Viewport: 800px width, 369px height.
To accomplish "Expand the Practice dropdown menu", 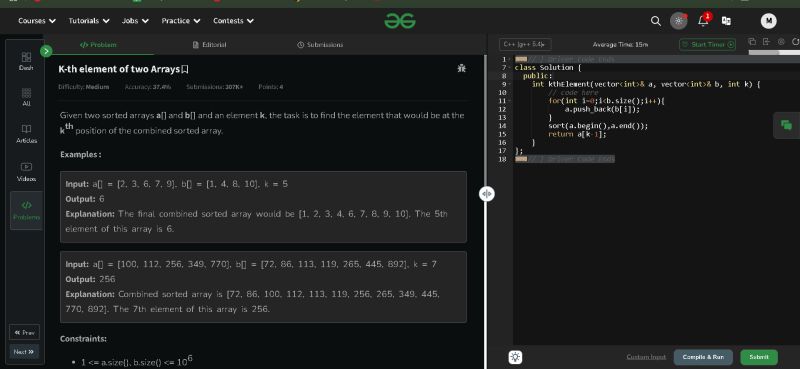I will [181, 21].
